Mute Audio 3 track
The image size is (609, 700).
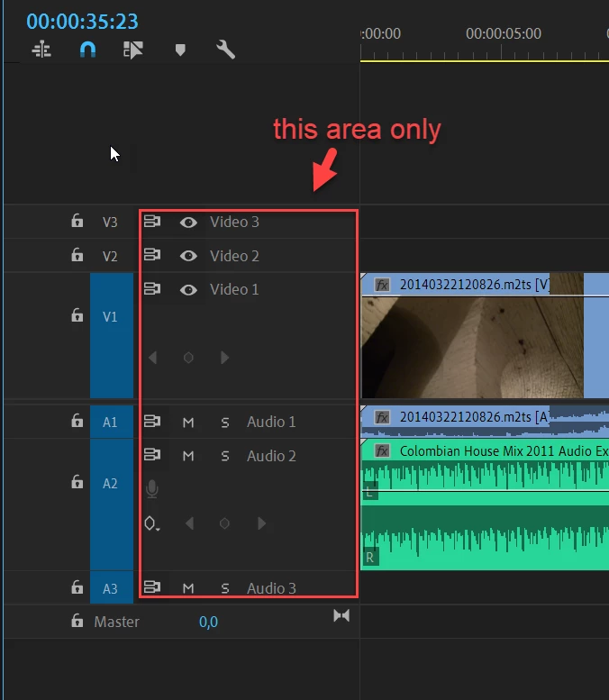tap(188, 588)
